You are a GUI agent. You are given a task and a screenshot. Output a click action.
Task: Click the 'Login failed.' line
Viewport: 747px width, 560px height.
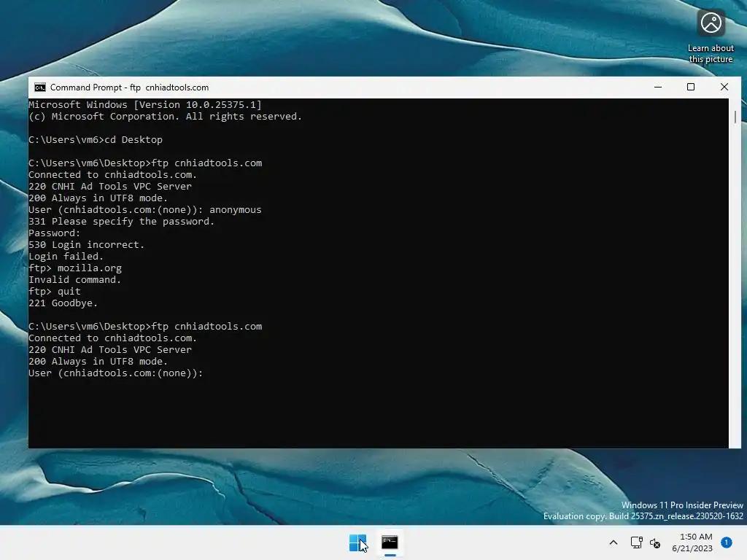click(x=66, y=257)
